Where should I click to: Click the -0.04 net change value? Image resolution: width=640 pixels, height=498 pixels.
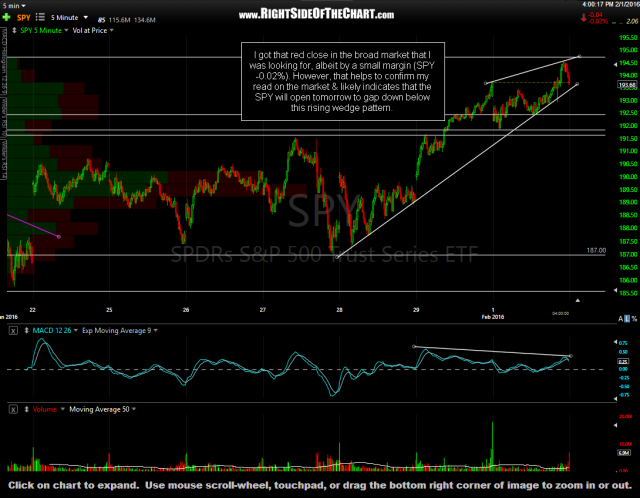tap(596, 15)
